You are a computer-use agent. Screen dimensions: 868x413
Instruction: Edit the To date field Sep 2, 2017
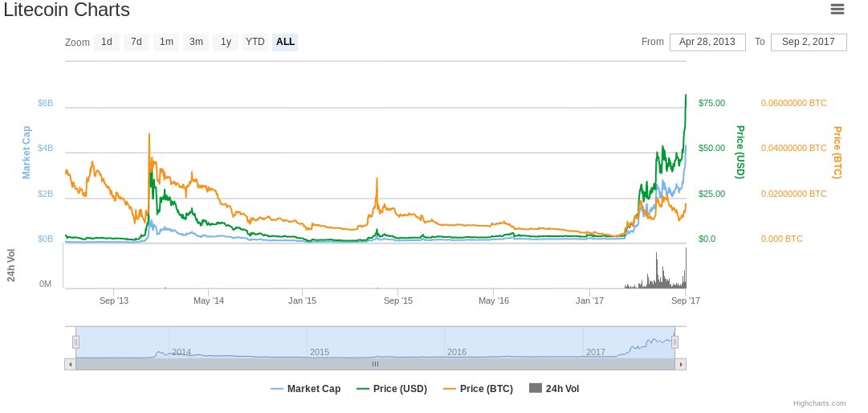coord(809,42)
